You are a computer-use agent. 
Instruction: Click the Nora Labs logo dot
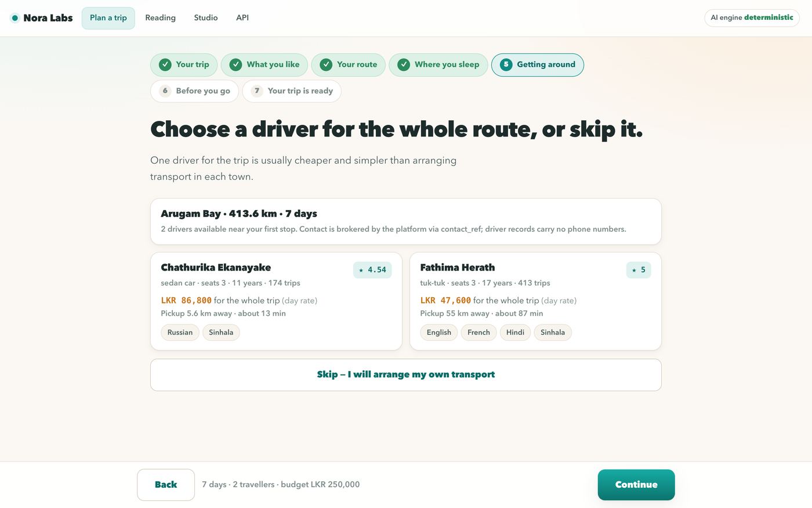click(x=15, y=18)
